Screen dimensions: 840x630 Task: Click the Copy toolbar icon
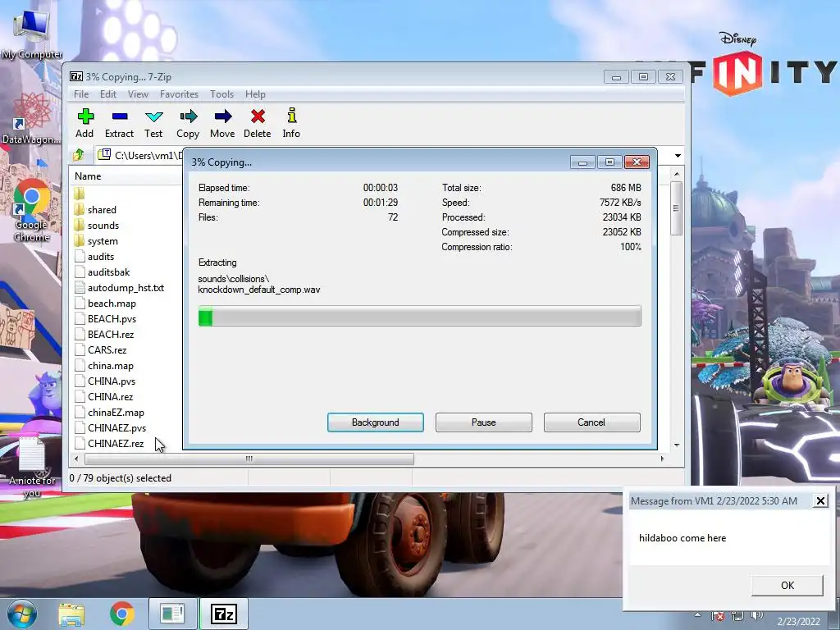tap(188, 123)
